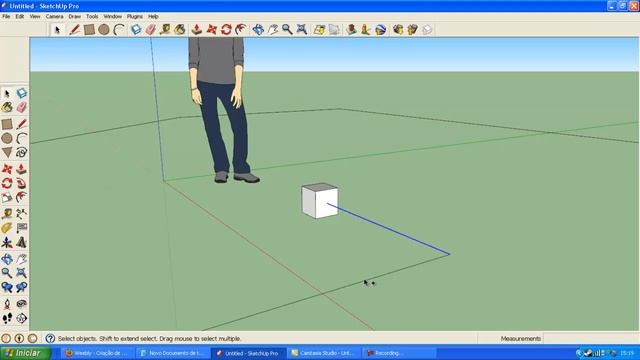Screen dimensions: 640x360
Task: Click the Share Model icon
Action: [x=412, y=29]
